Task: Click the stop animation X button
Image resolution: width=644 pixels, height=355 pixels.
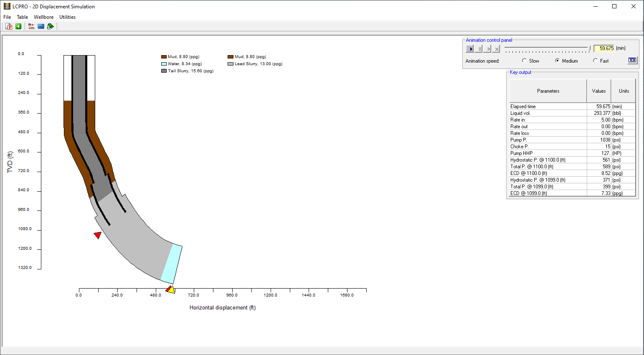Action: click(x=496, y=49)
